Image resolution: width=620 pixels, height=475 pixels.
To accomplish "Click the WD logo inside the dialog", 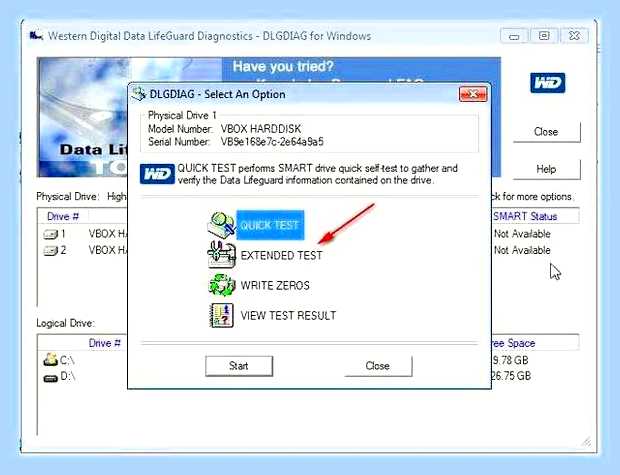I will [x=157, y=174].
